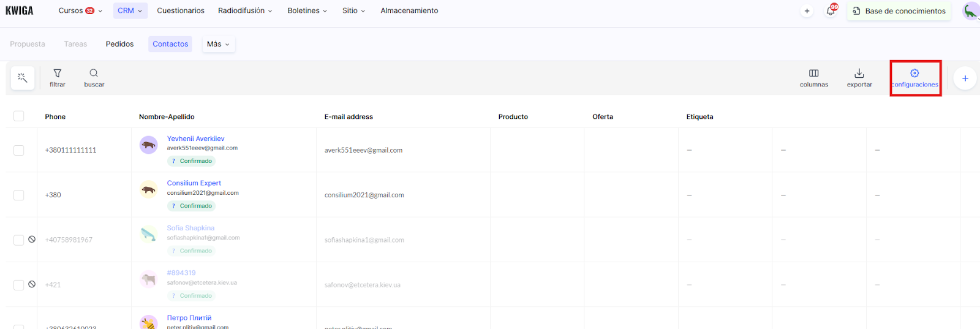The width and height of the screenshot is (980, 329).
Task: Click Base de conocimientos button
Action: click(899, 11)
